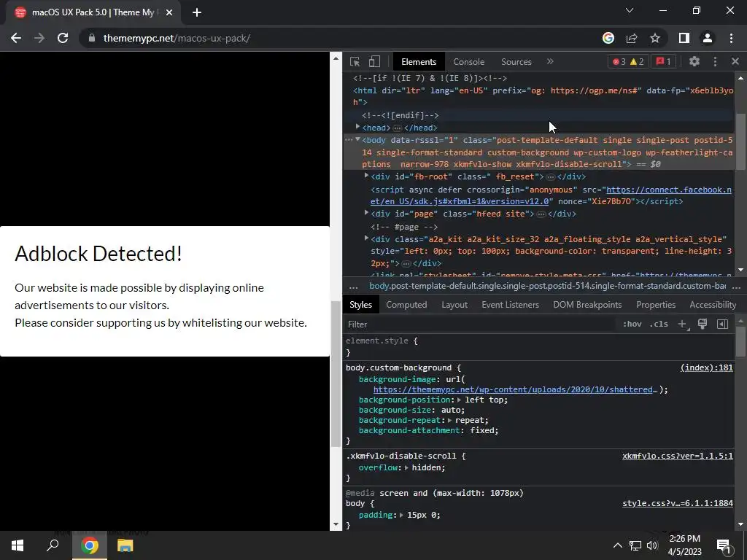Open the Accessibility tab
Viewport: 747px width, 560px height.
point(713,305)
